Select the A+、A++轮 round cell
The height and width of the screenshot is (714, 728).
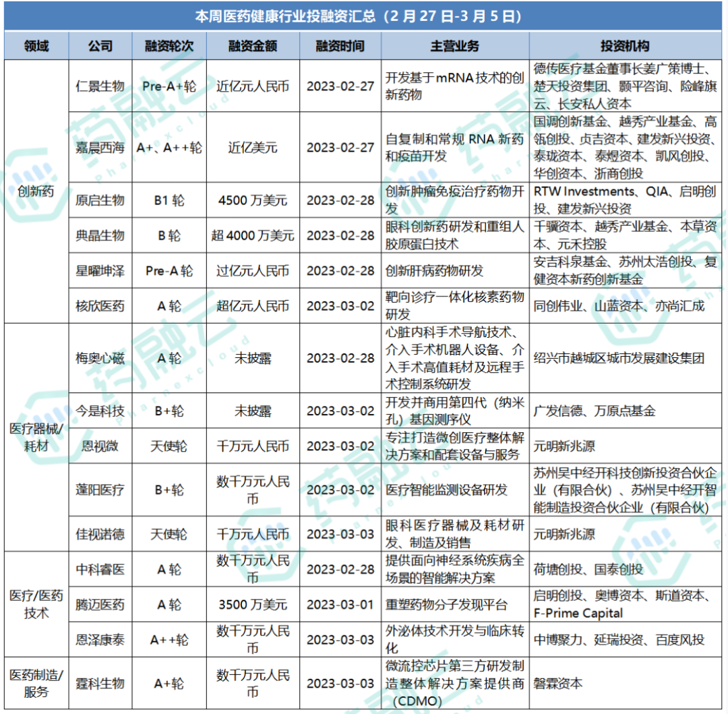[169, 148]
